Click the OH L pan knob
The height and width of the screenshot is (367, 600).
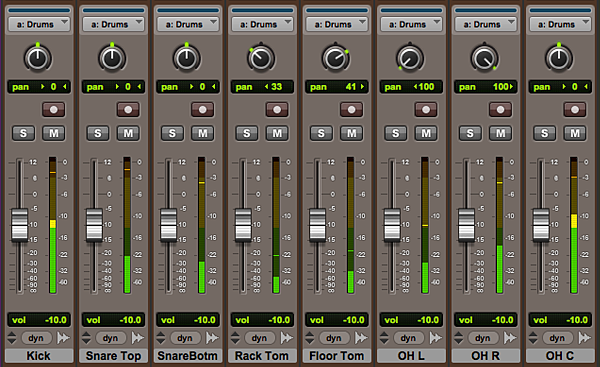(410, 59)
